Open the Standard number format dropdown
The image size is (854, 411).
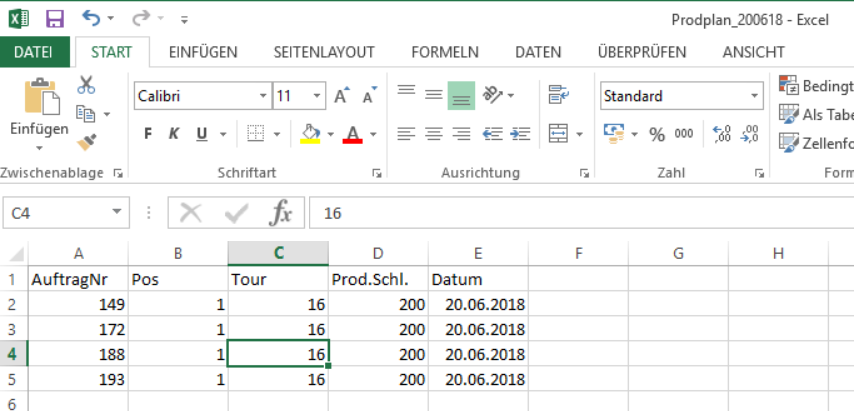point(755,96)
